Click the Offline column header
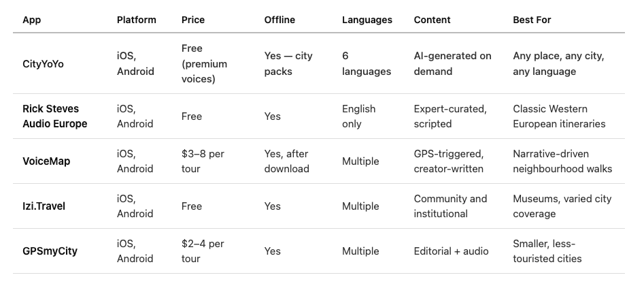The width and height of the screenshot is (644, 286). point(279,20)
